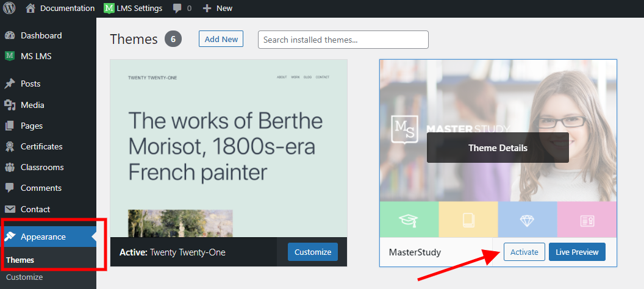Open Theme Details overlay for MasterStudy
Viewport: 644px width, 289px height.
click(498, 148)
